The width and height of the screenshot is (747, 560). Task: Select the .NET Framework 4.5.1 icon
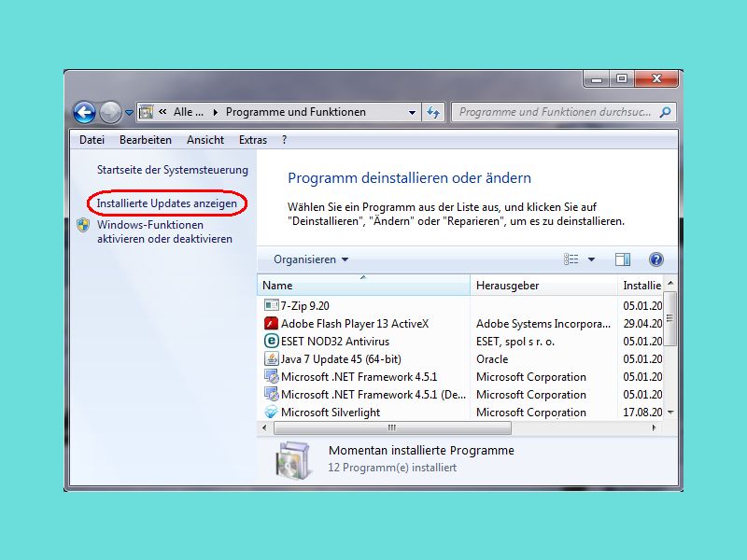coord(271,377)
